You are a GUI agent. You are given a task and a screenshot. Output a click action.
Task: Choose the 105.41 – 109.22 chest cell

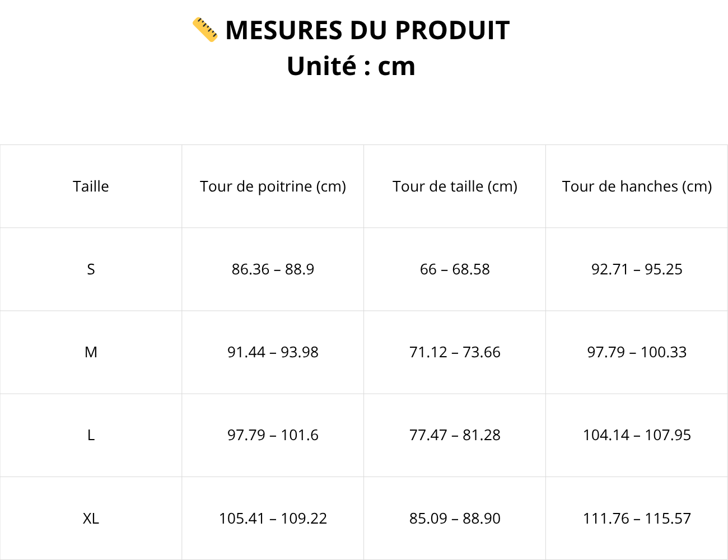tap(273, 519)
